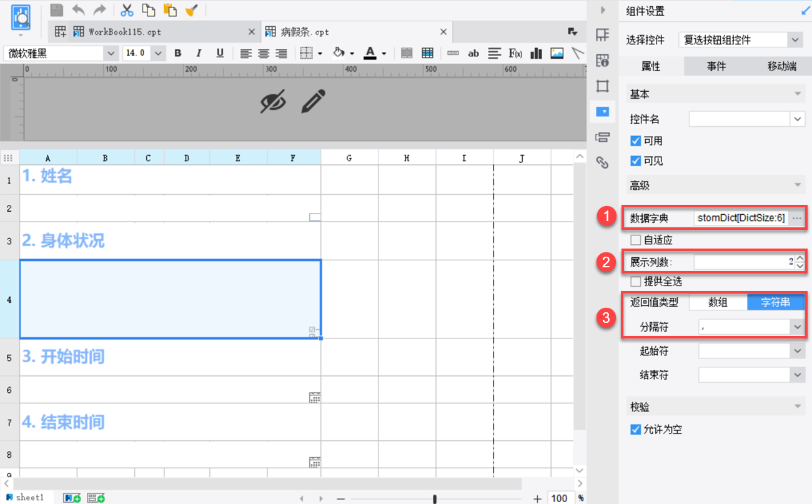Select 数组 as return value type

coord(718,302)
